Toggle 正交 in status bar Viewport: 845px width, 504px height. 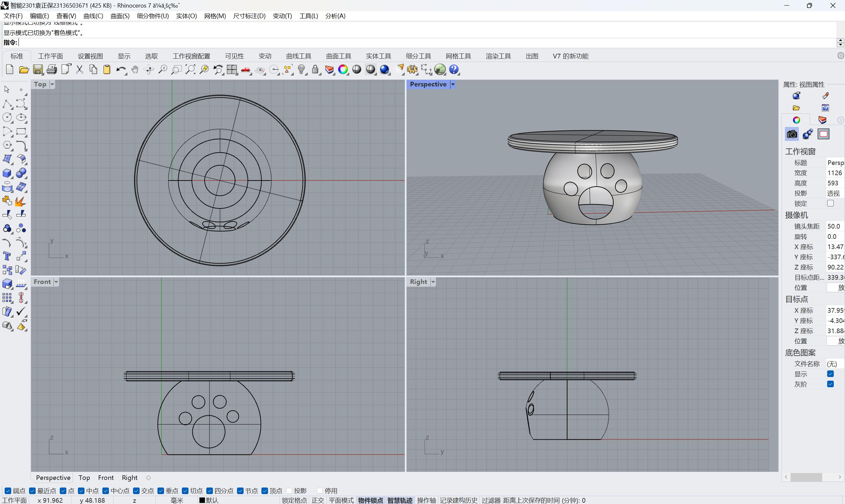(318, 500)
